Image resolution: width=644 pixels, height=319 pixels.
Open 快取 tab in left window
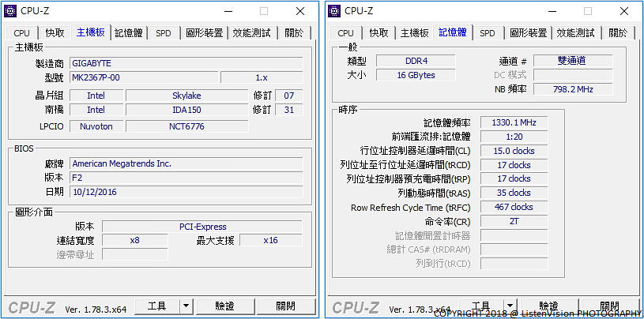[x=55, y=33]
